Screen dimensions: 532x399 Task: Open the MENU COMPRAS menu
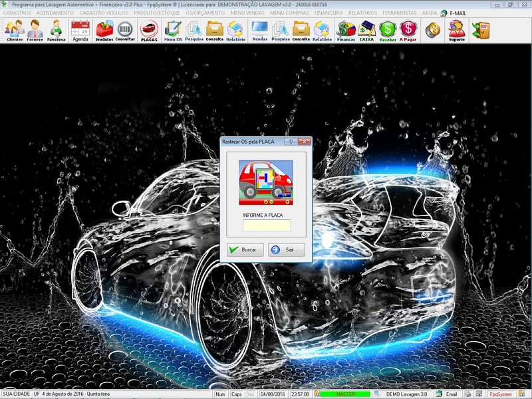pos(289,13)
